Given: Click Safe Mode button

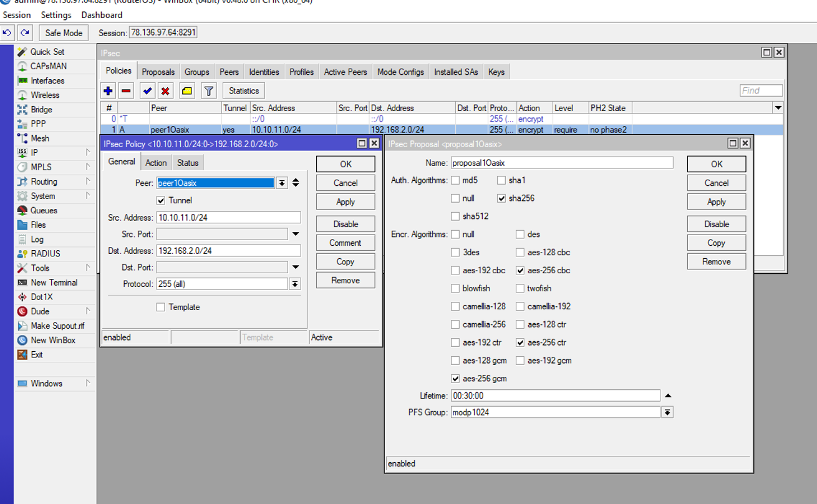Looking at the screenshot, I should (x=64, y=33).
